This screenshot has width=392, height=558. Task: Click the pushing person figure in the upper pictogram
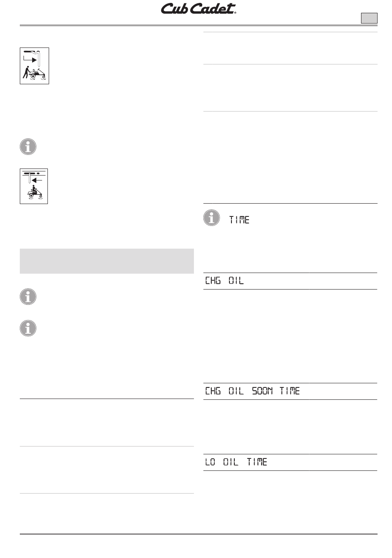(x=26, y=73)
